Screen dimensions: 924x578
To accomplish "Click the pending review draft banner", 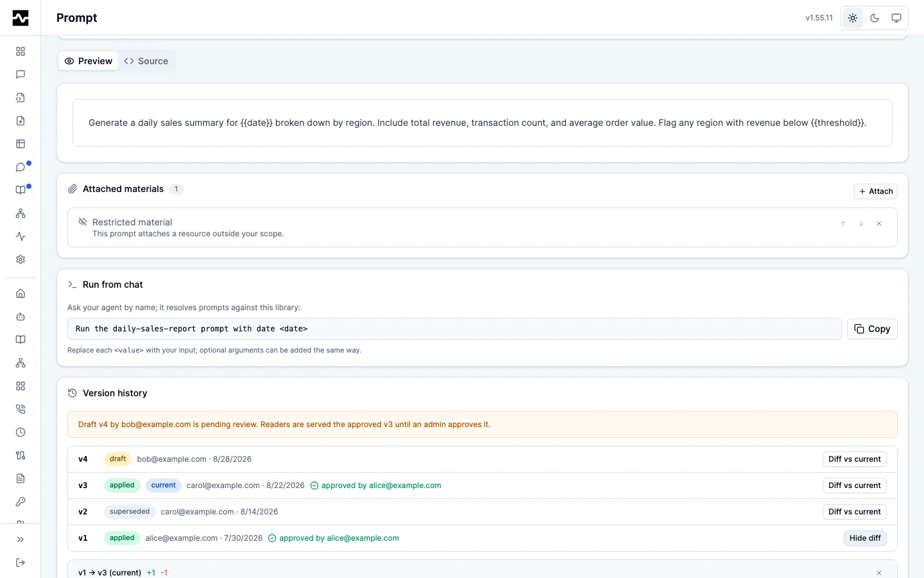I will (483, 425).
